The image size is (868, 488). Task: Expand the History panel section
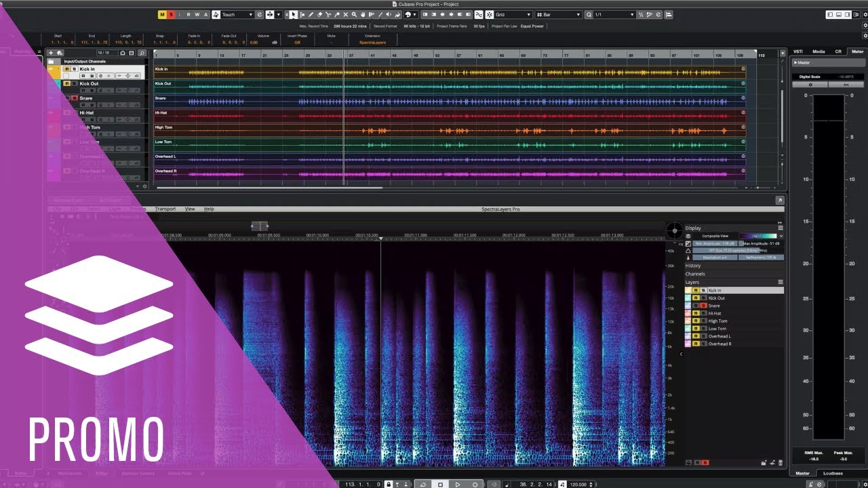692,266
